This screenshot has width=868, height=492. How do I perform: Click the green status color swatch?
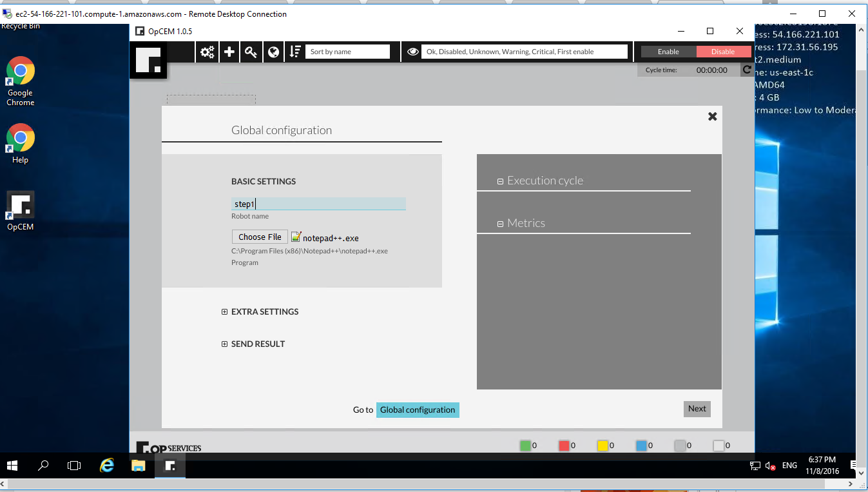[525, 446]
